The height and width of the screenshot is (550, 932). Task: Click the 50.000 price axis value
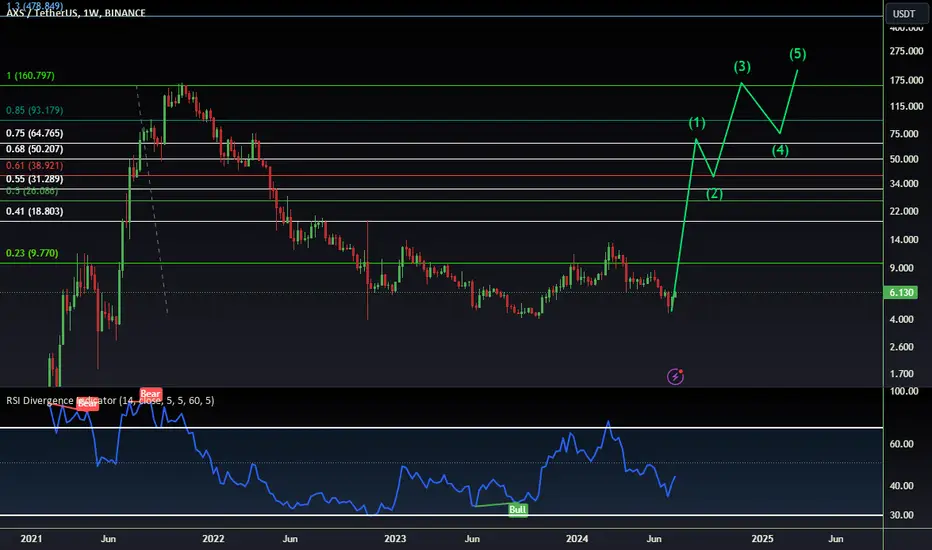tap(903, 159)
